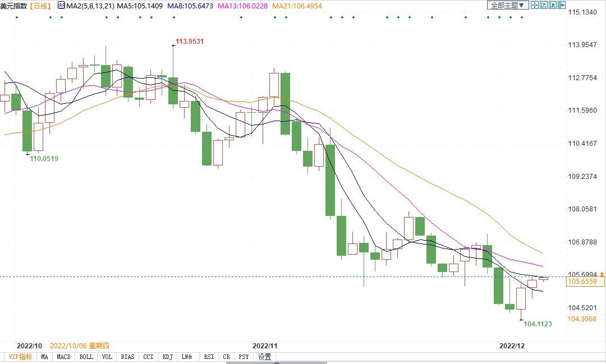606x364 pixels.
Task: Select the BOLL indicator tab
Action: click(x=86, y=357)
